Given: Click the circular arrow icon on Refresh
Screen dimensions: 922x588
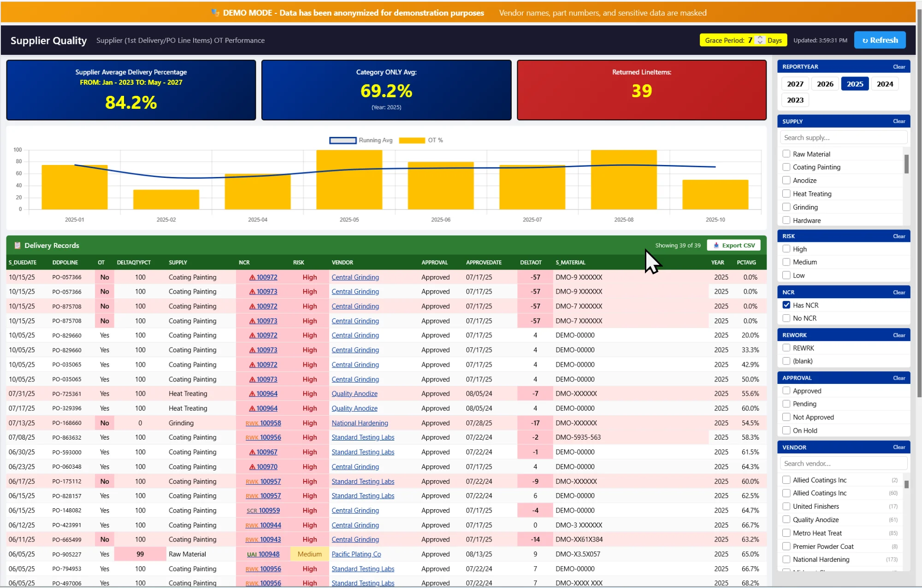Looking at the screenshot, I should coord(865,41).
